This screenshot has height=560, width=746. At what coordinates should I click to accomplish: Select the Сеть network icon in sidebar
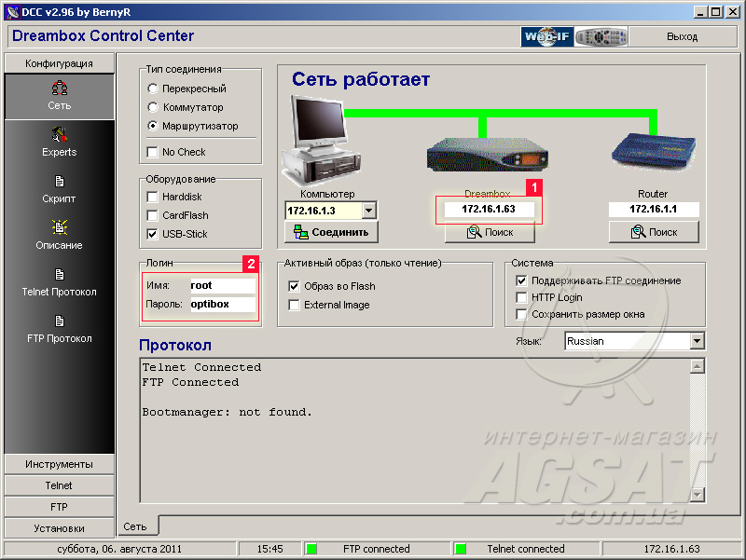pos(60,89)
